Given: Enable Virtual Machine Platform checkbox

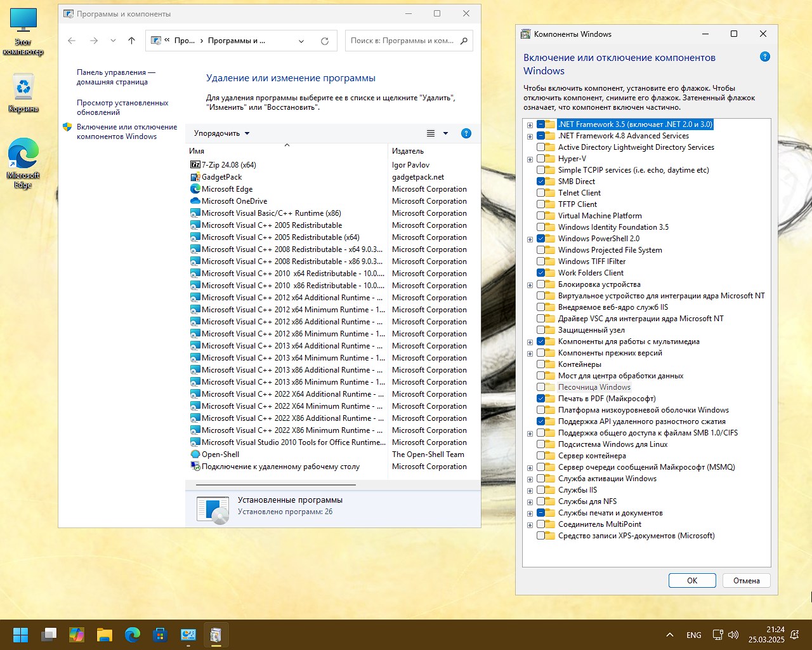Looking at the screenshot, I should coord(541,216).
